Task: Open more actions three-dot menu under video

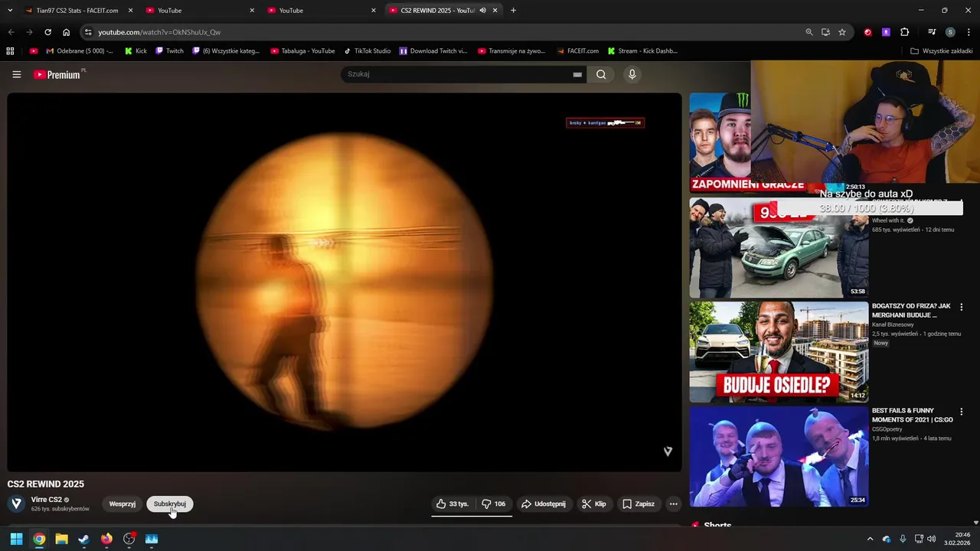Action: click(674, 504)
